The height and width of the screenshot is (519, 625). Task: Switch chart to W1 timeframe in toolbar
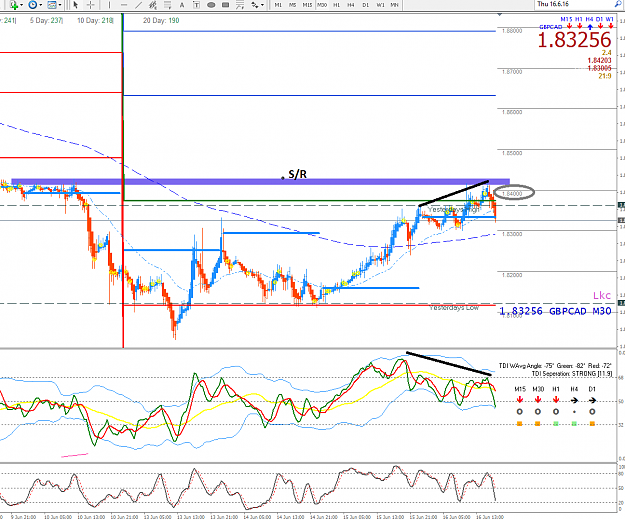[x=380, y=5]
